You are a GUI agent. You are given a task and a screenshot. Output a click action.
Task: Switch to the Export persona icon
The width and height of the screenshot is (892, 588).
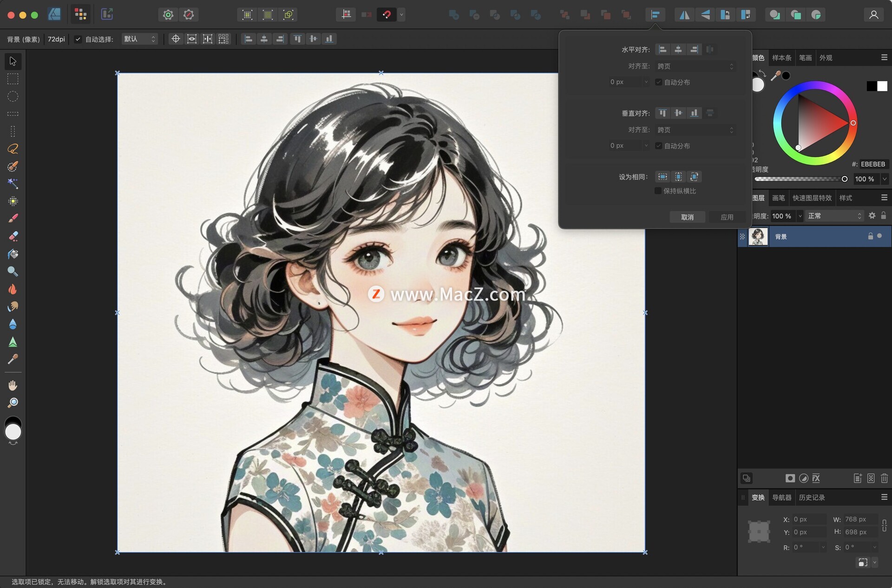107,14
